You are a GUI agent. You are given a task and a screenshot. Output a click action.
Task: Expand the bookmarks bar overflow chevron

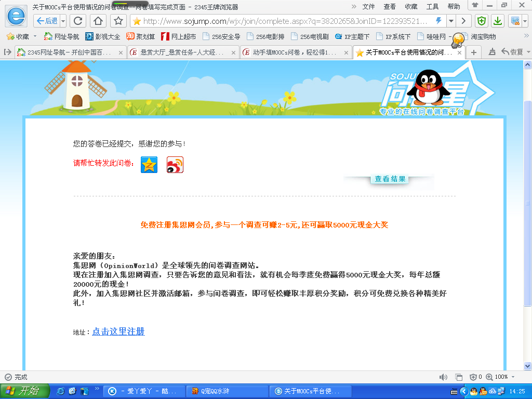click(526, 36)
